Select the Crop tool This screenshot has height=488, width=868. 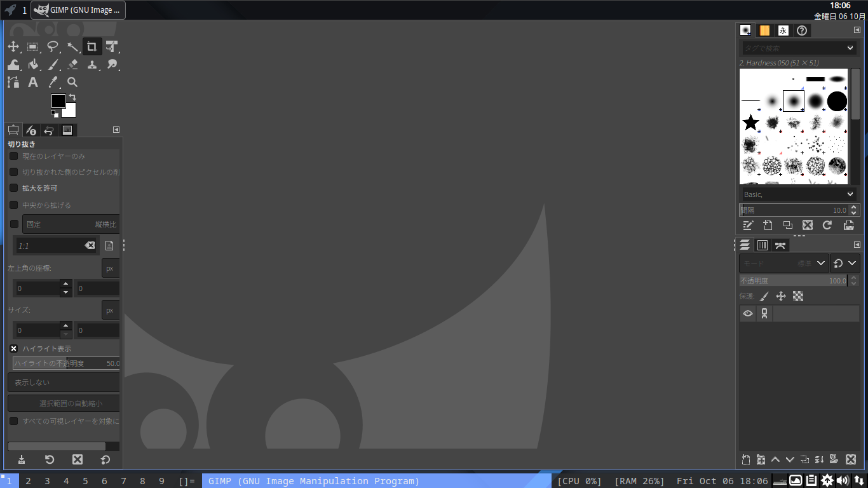click(x=92, y=46)
